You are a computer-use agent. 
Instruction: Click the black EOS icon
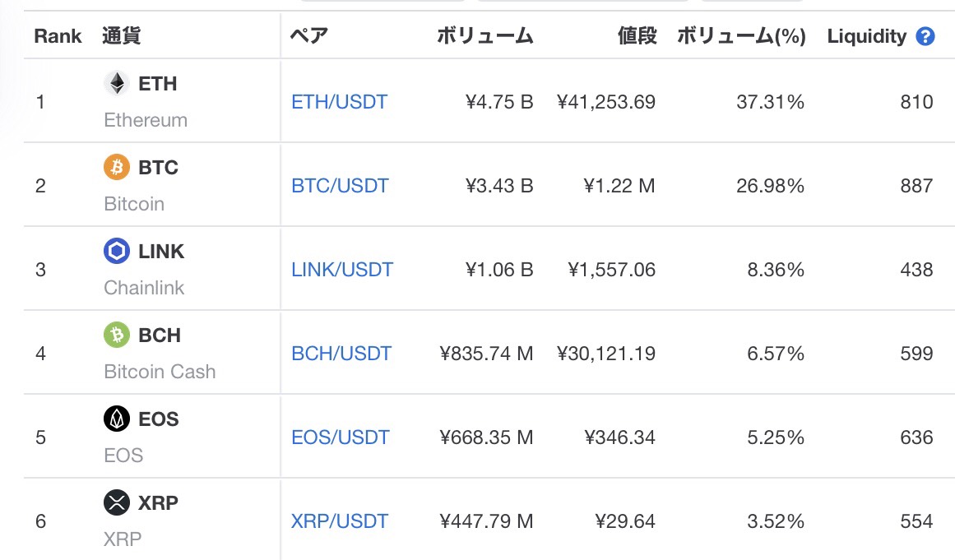click(x=116, y=419)
